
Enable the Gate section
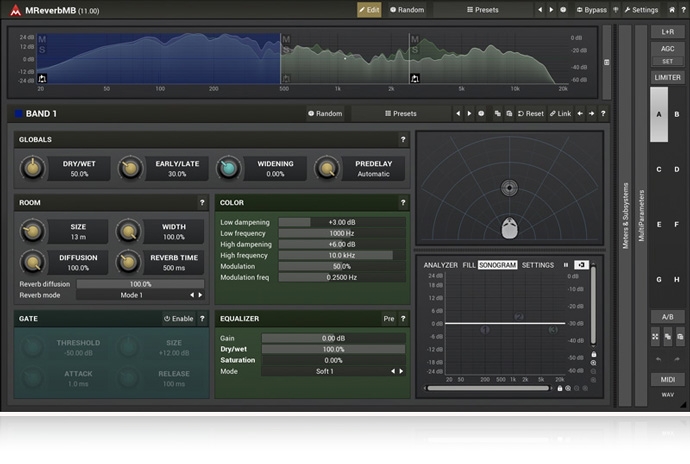(179, 319)
